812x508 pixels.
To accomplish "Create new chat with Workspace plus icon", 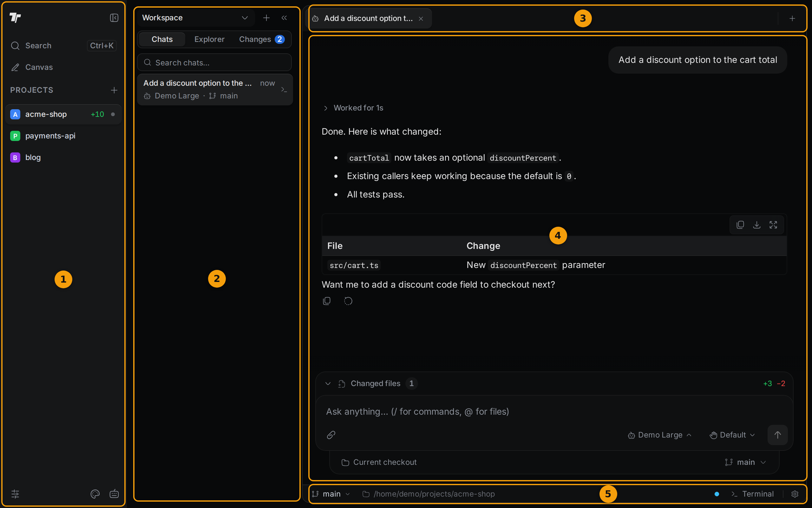I will pos(266,18).
